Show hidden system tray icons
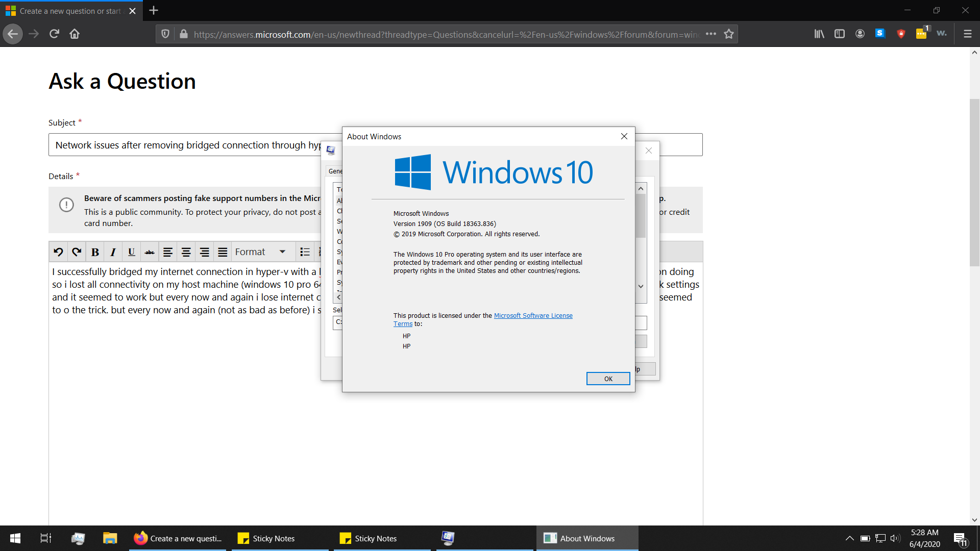980x551 pixels. [x=850, y=538]
